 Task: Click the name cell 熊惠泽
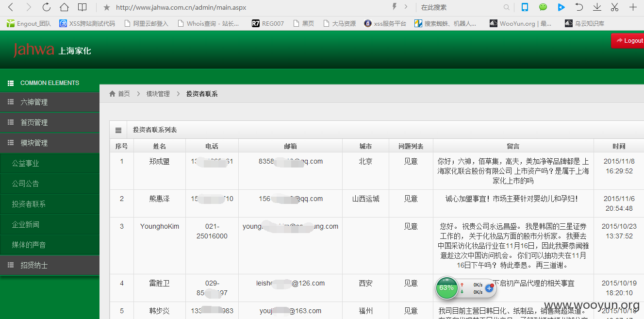click(x=160, y=199)
